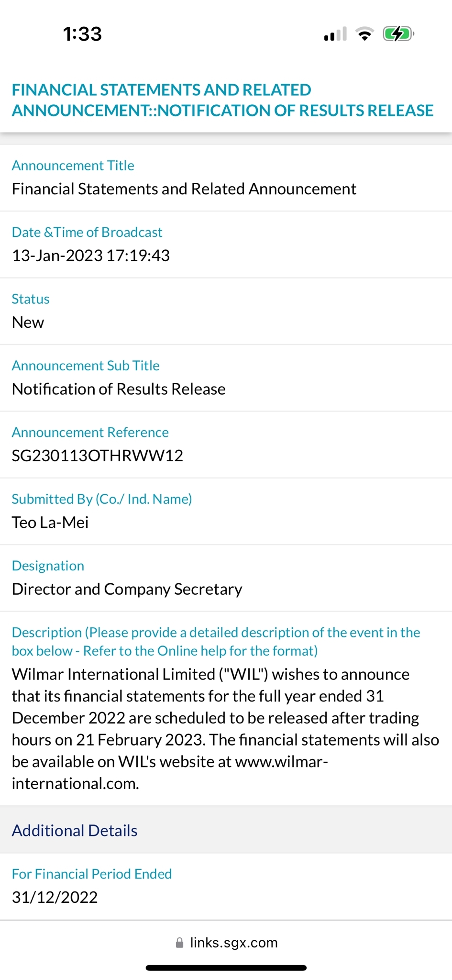Tap the financial period date 31/12/2022
Image resolution: width=452 pixels, height=980 pixels.
pos(55,897)
